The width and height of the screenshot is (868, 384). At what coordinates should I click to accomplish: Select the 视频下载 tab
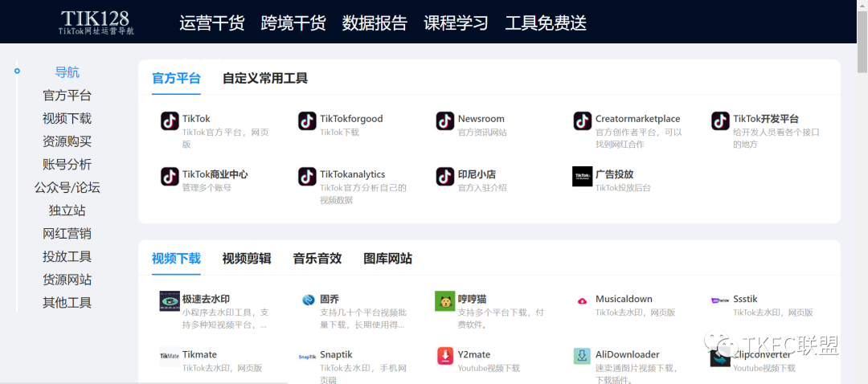click(x=176, y=259)
